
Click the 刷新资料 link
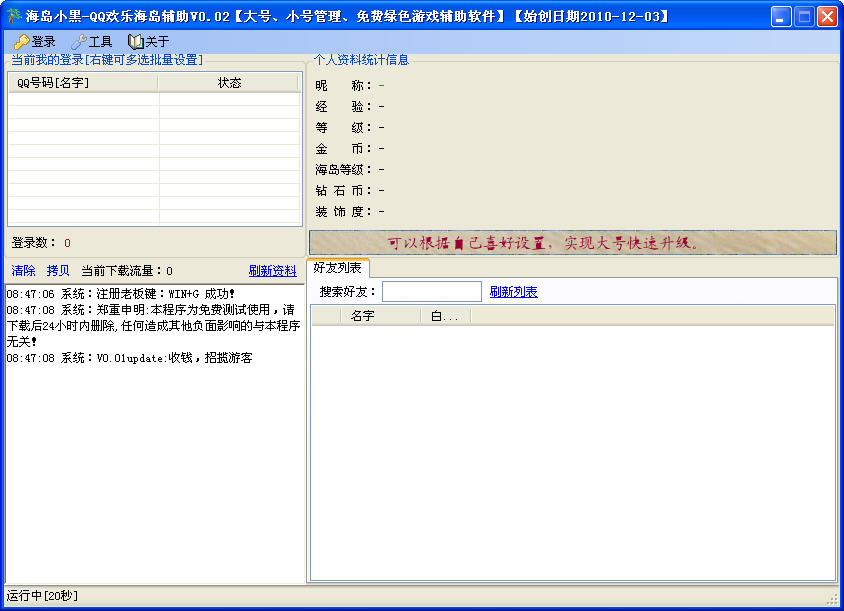272,271
